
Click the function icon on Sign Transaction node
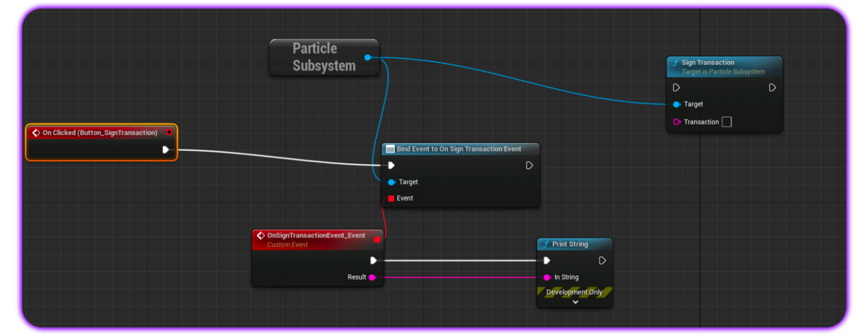click(x=675, y=63)
